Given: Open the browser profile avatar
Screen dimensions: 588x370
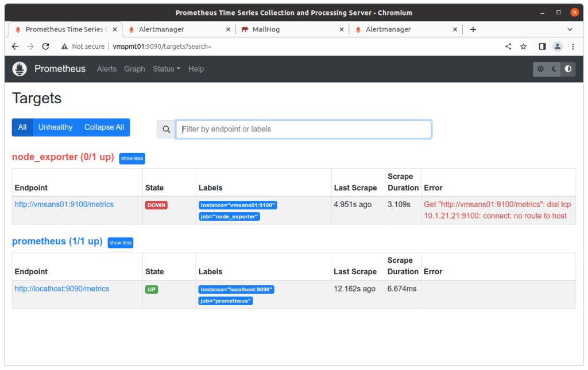Looking at the screenshot, I should (x=558, y=46).
